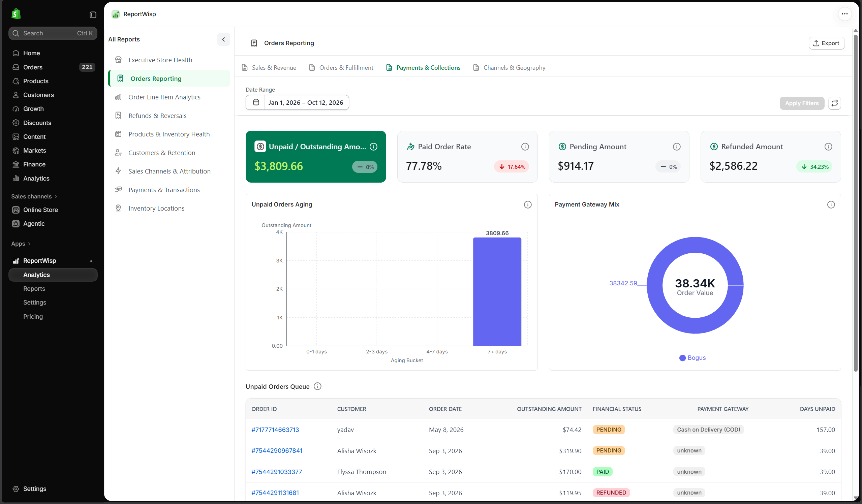This screenshot has height=504, width=862.
Task: Switch to Channels & Geography tab
Action: pos(509,68)
